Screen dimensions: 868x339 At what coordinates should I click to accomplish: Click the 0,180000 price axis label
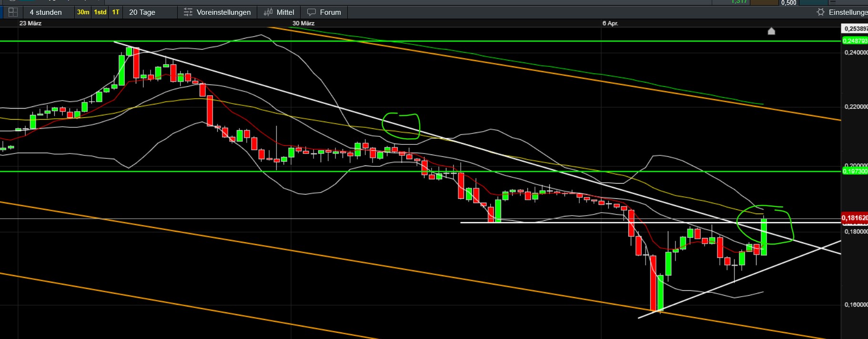856,232
